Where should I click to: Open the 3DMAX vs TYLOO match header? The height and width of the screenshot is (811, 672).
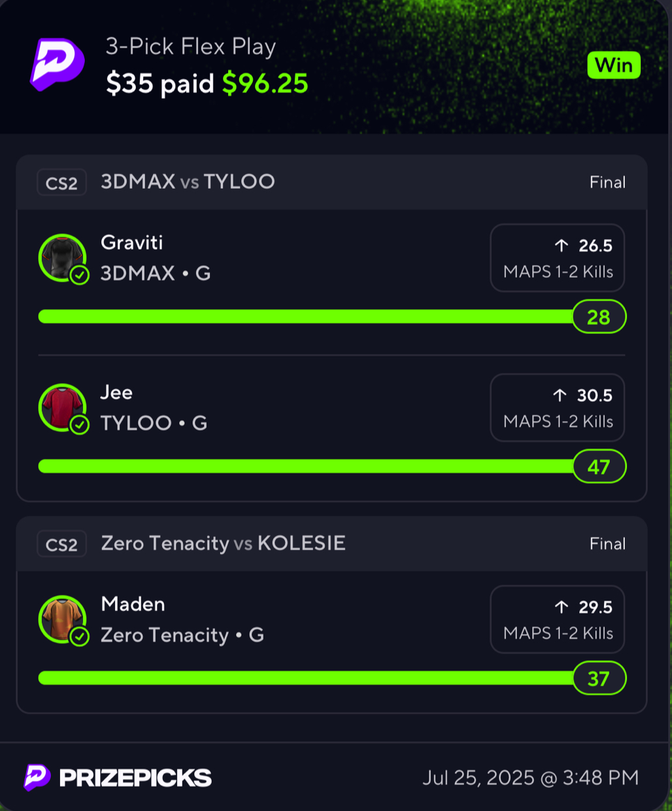[x=331, y=182]
